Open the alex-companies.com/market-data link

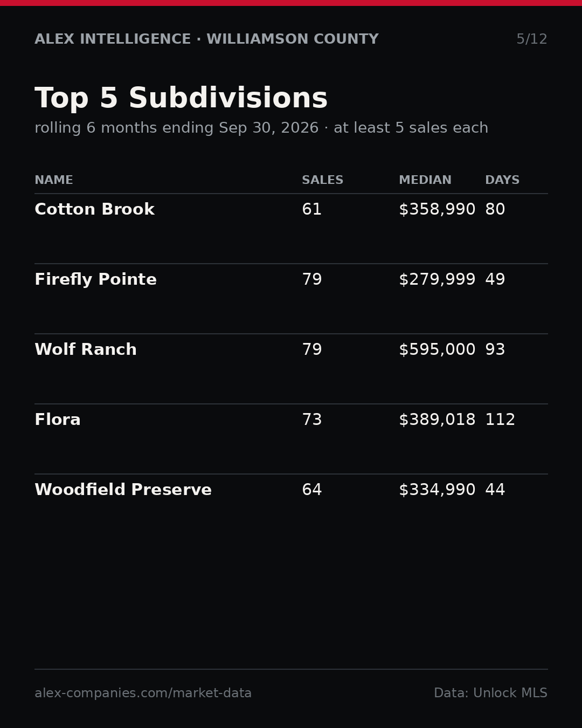click(143, 693)
